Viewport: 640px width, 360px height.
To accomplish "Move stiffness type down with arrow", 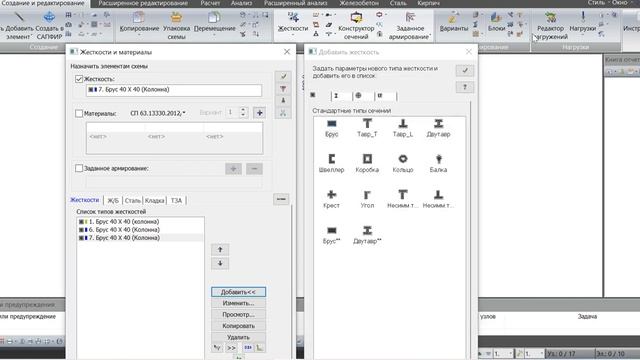I will tap(220, 263).
